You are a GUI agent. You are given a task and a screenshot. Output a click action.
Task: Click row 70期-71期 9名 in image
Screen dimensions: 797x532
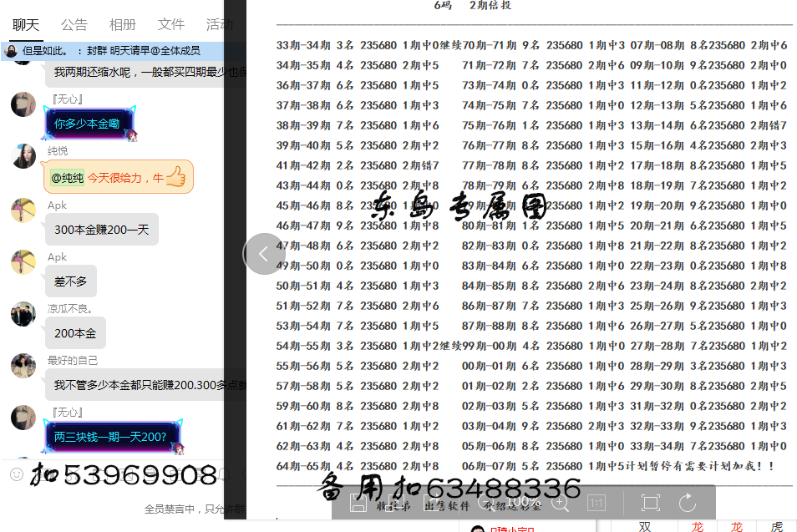(x=543, y=45)
